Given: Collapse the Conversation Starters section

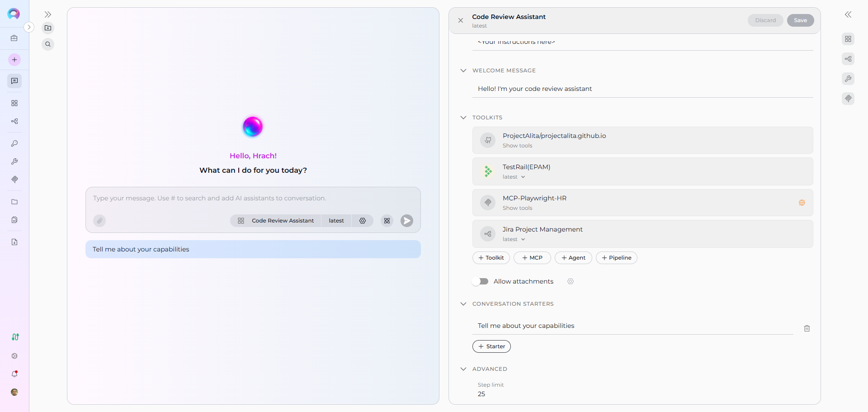Looking at the screenshot, I should (x=463, y=304).
